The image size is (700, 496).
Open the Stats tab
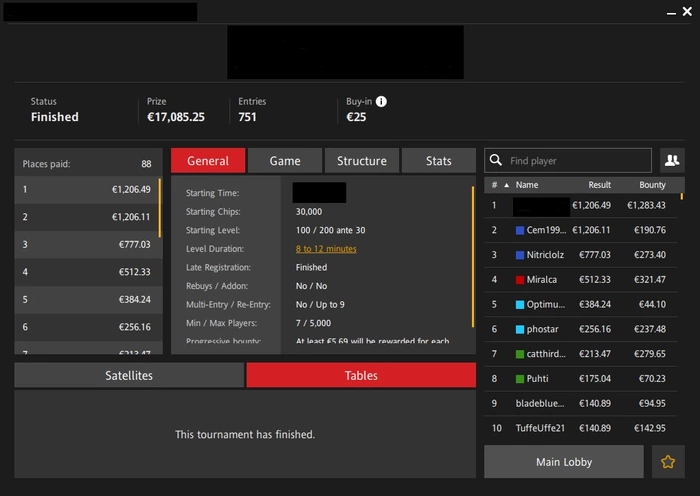(x=438, y=161)
